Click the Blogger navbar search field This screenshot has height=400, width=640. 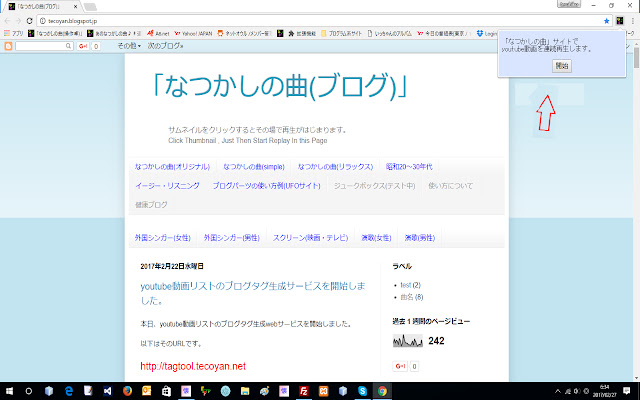pos(40,46)
